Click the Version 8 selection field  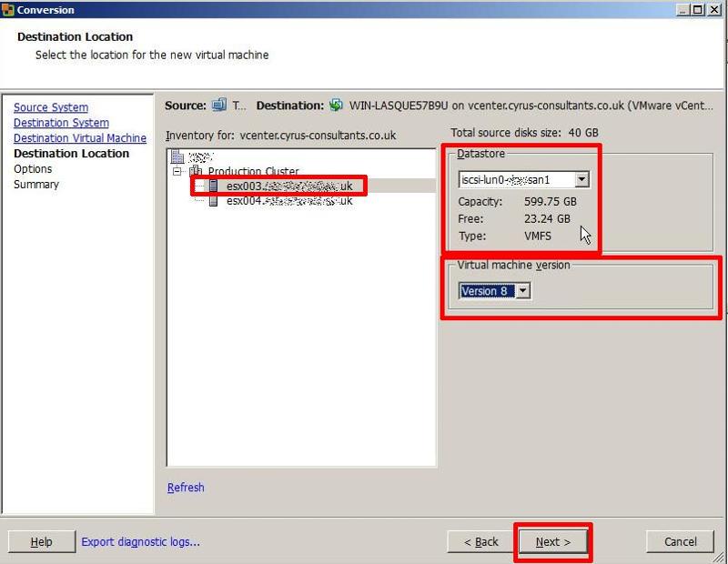click(487, 290)
